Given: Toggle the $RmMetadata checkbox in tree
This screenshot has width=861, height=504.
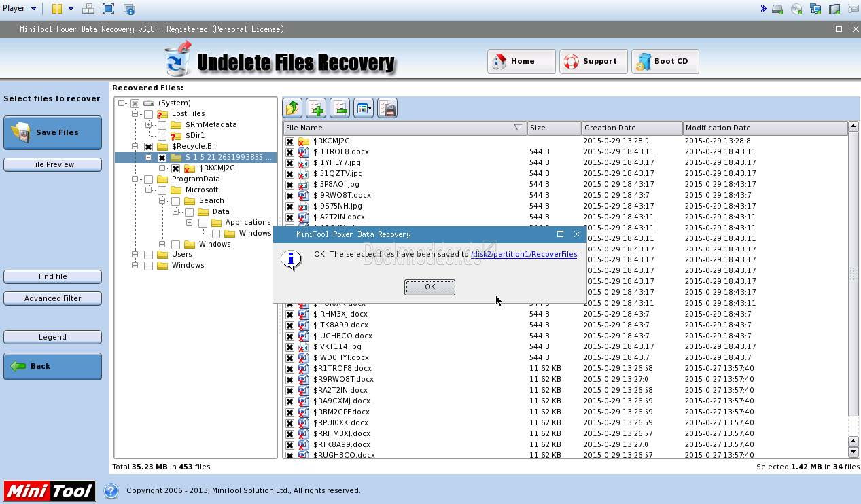Looking at the screenshot, I should pos(162,125).
